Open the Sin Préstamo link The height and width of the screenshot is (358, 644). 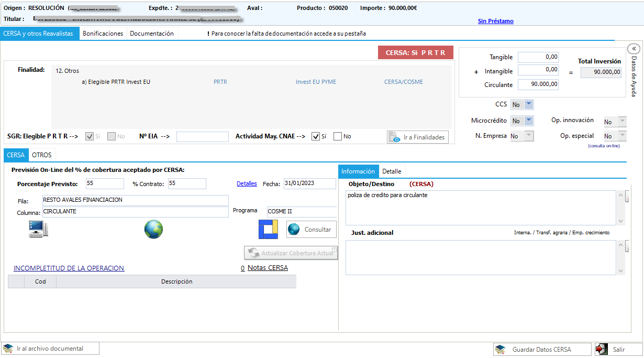[x=496, y=21]
